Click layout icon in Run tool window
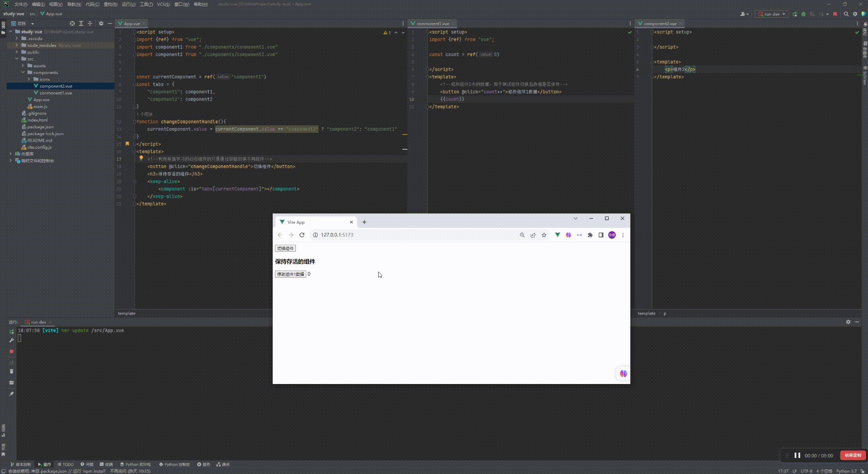Image resolution: width=868 pixels, height=474 pixels. coord(12,383)
